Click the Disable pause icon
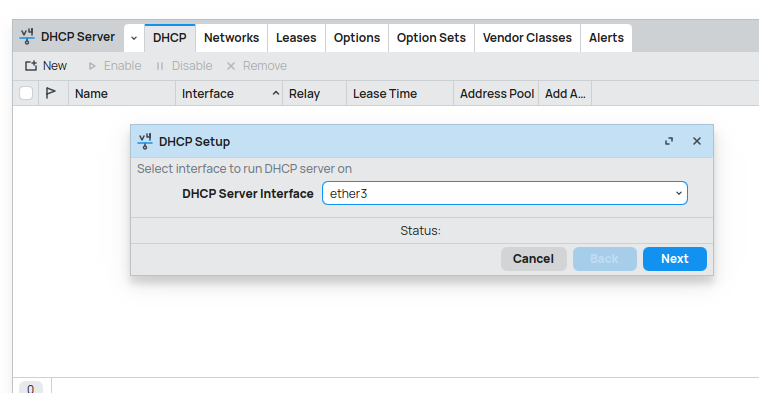Viewport: 759px width, 393px height. (160, 66)
